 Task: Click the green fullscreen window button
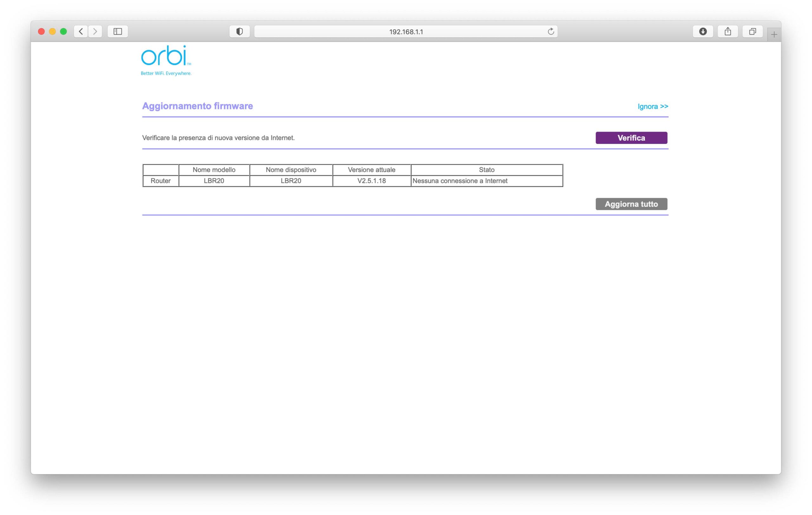(63, 31)
